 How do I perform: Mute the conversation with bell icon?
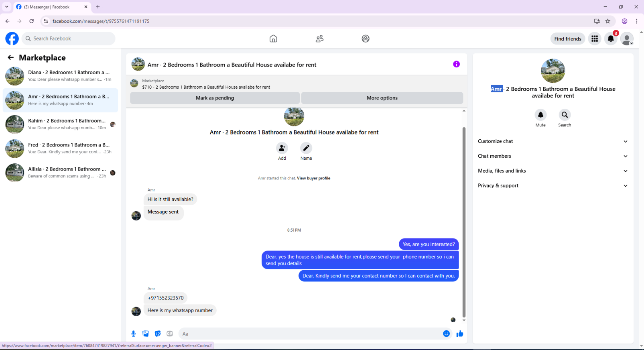(540, 115)
